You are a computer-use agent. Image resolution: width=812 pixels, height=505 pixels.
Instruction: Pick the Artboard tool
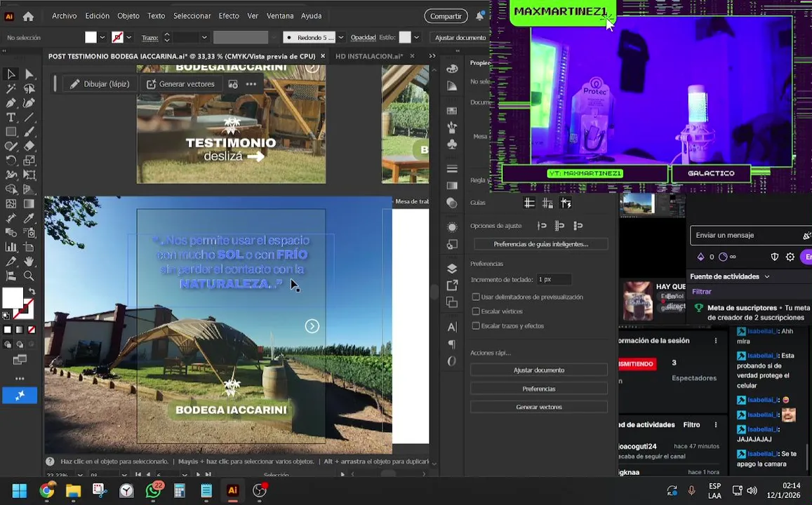click(29, 248)
